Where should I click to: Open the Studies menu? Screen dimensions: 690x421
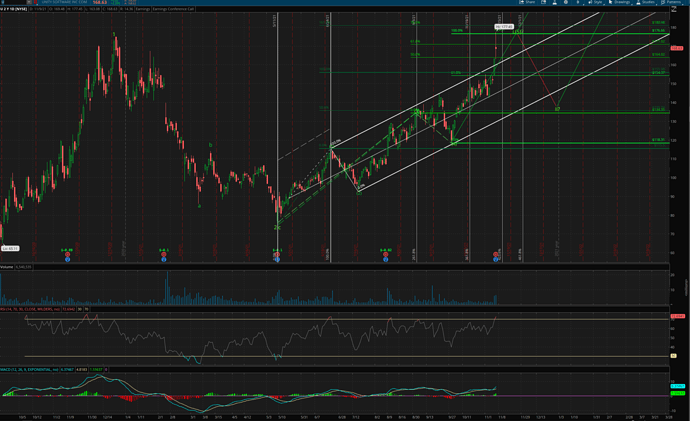click(x=648, y=4)
